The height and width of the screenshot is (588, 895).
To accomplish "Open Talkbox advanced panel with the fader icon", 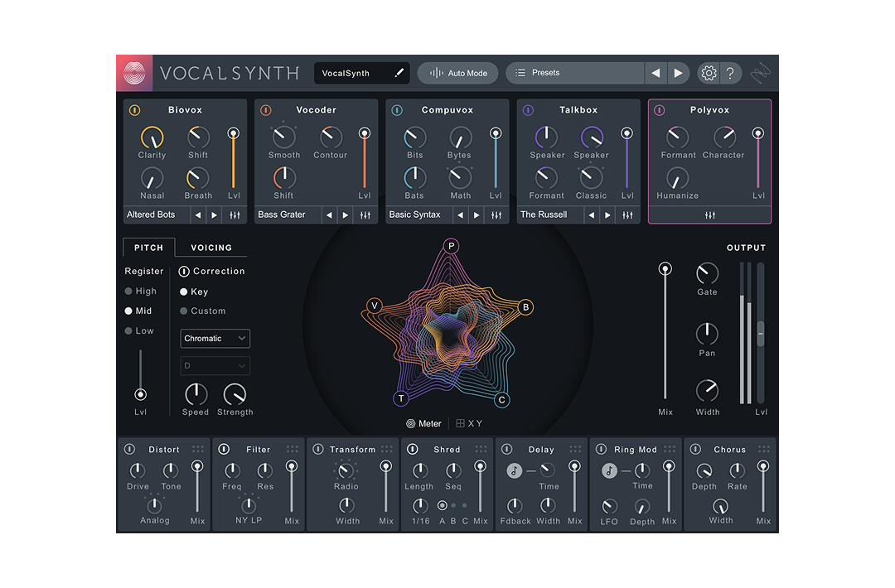I will [x=629, y=214].
